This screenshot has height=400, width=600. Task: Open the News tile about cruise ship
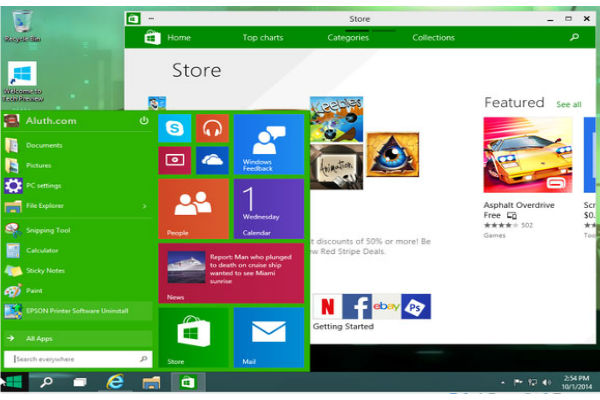click(231, 273)
